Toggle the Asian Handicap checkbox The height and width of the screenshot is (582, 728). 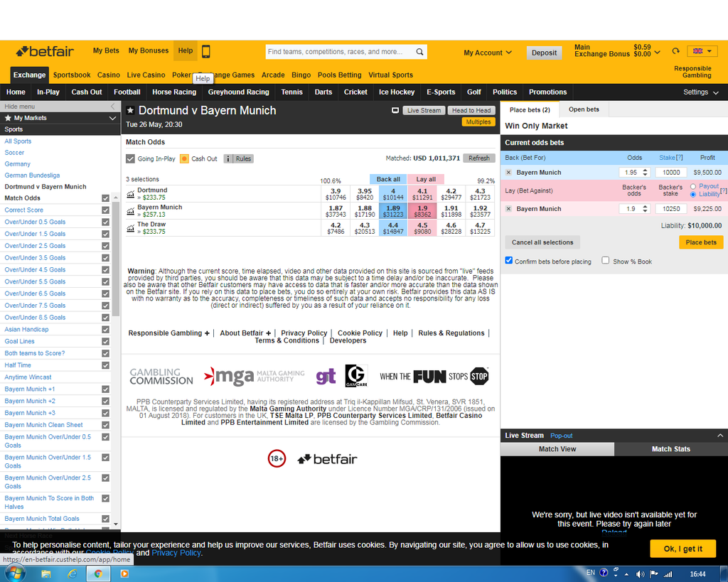tap(106, 330)
